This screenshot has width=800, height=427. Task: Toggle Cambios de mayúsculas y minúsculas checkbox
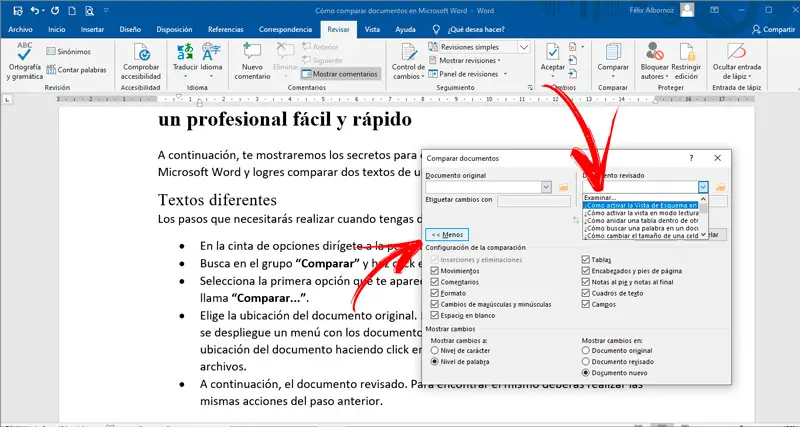pyautogui.click(x=435, y=305)
